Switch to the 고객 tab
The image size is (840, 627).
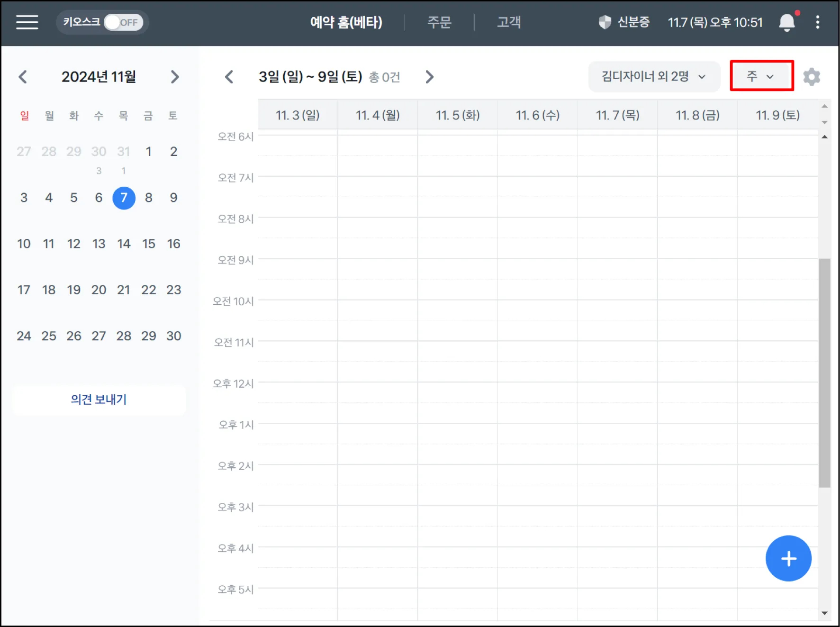[x=509, y=22]
